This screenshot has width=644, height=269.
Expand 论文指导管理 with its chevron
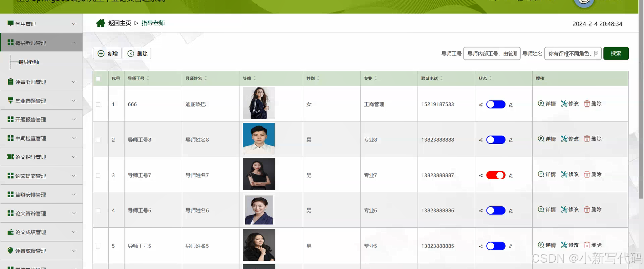(x=73, y=157)
